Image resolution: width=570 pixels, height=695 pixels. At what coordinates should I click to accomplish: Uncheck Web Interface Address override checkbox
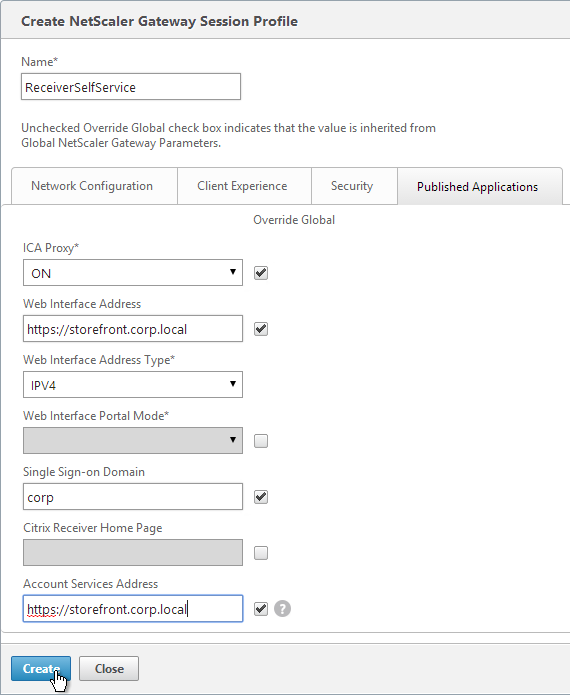pos(261,329)
